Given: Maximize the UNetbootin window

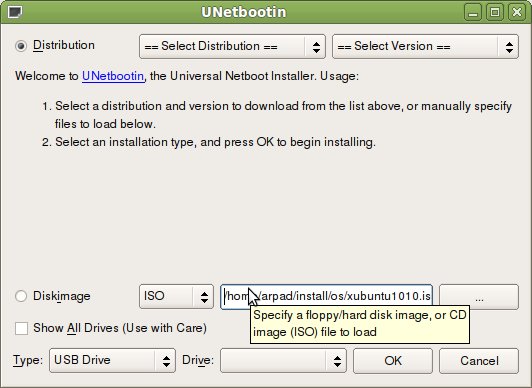Looking at the screenshot, I should click(495, 12).
